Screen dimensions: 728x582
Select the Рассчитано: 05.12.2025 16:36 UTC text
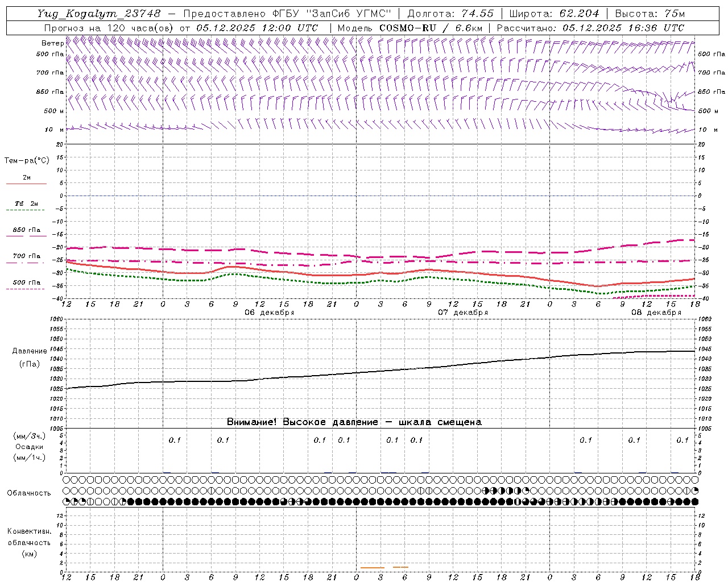tap(590, 28)
